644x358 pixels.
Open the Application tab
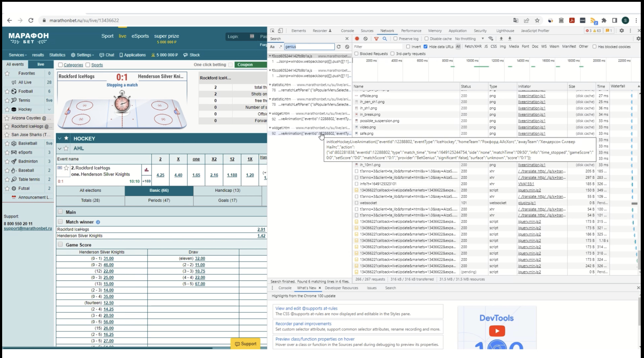[x=458, y=31]
